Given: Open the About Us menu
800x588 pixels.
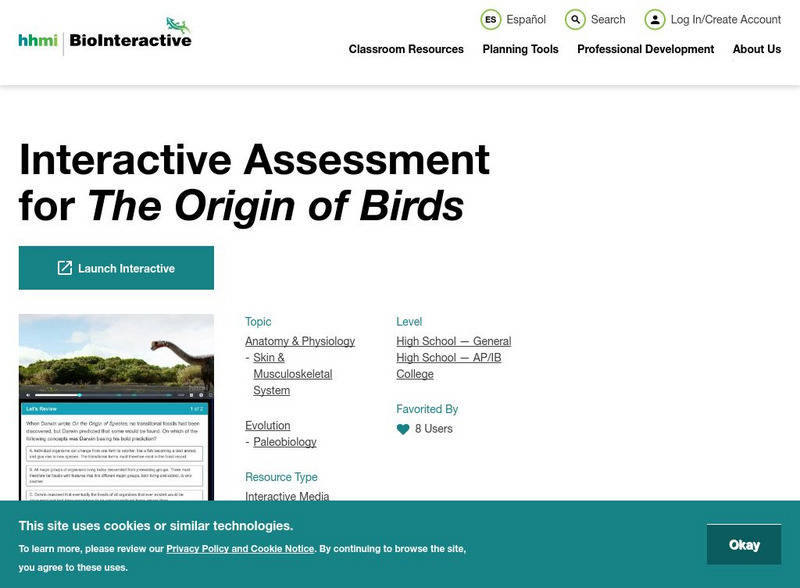Looking at the screenshot, I should (x=757, y=49).
